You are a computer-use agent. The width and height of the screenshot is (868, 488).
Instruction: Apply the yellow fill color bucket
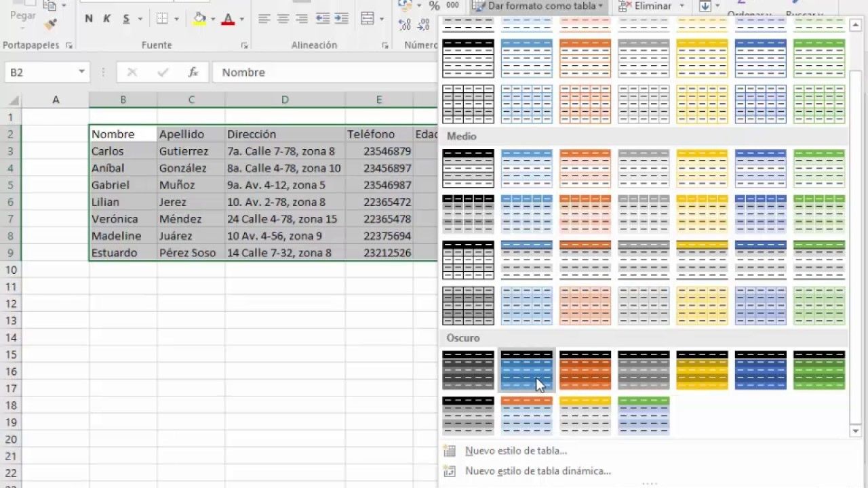[199, 19]
